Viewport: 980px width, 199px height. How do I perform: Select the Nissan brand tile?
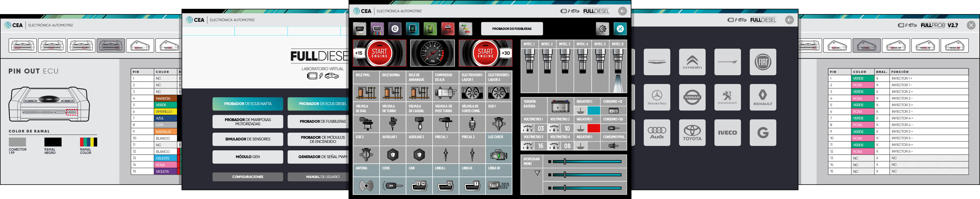[x=692, y=97]
